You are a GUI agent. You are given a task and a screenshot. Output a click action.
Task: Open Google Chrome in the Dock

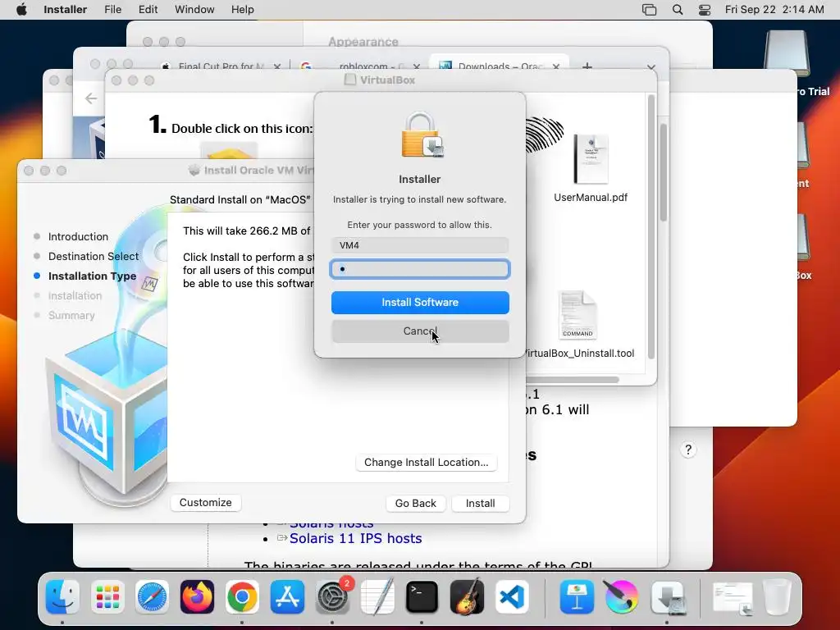coord(242,597)
